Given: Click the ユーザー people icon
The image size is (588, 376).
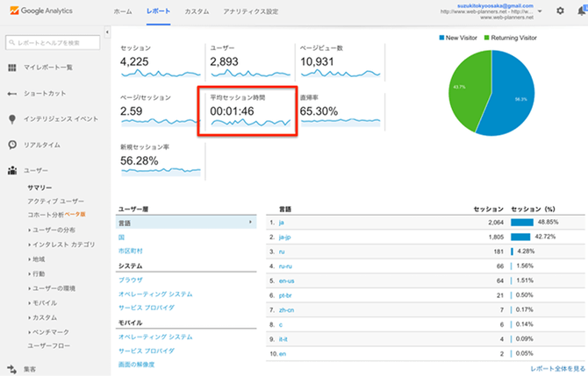Looking at the screenshot, I should pos(12,171).
